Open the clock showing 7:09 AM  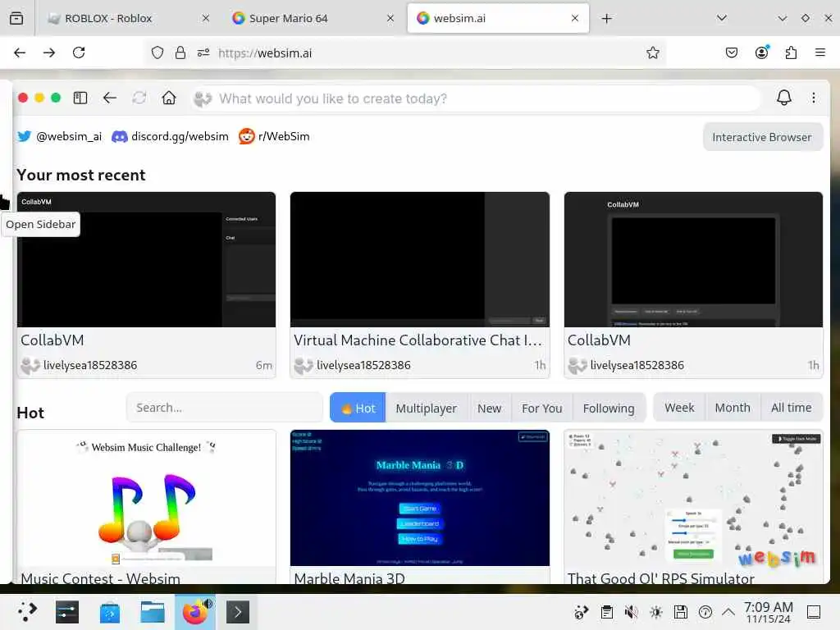click(x=768, y=612)
